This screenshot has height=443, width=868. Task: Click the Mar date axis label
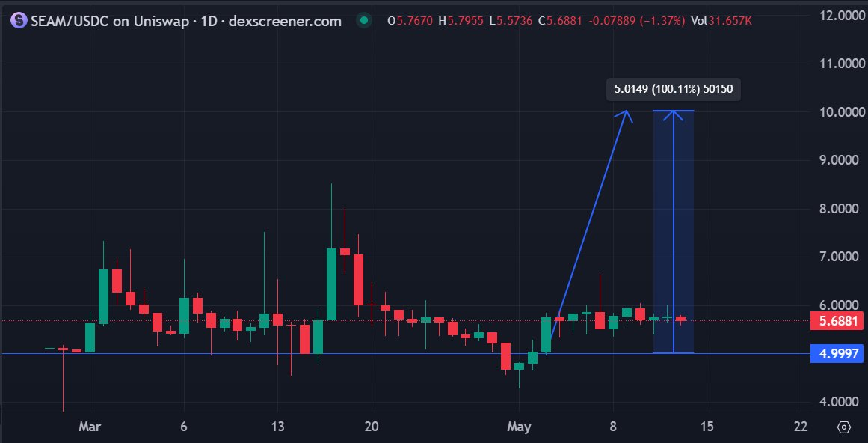(90, 427)
